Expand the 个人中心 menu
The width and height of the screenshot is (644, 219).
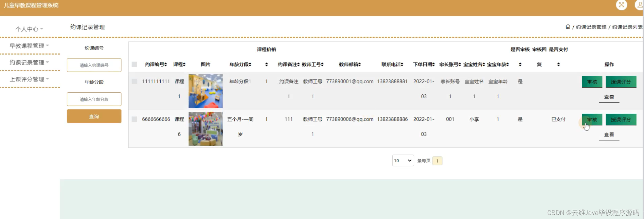coord(29,29)
